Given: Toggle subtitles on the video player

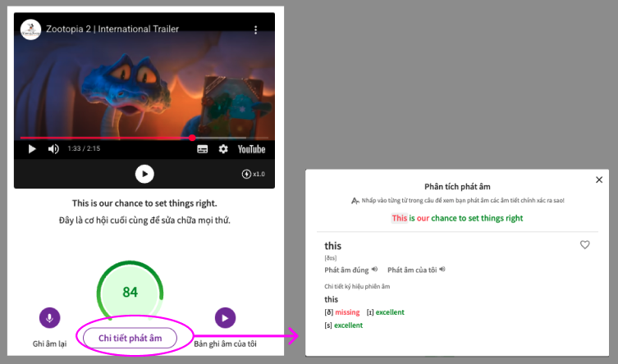Looking at the screenshot, I should (x=202, y=149).
